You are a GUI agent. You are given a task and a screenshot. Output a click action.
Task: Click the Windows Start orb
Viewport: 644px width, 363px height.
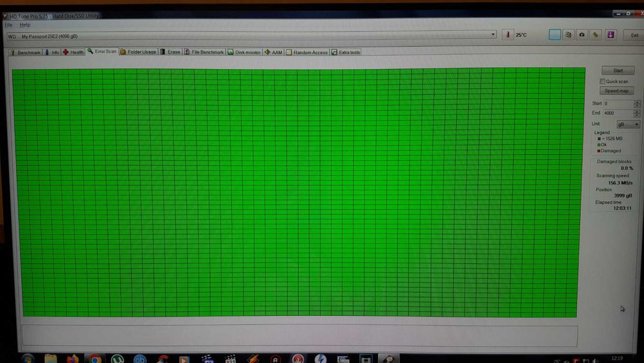(28, 359)
